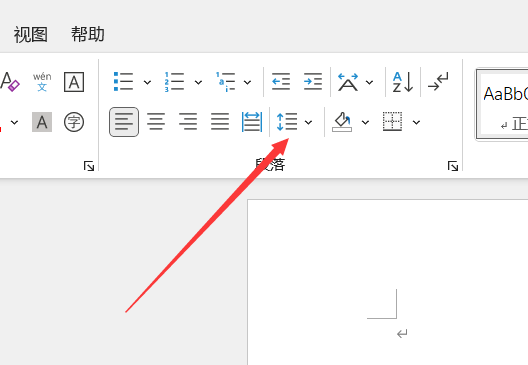Click the Enclose Characters circle icon
The height and width of the screenshot is (365, 528).
point(74,122)
